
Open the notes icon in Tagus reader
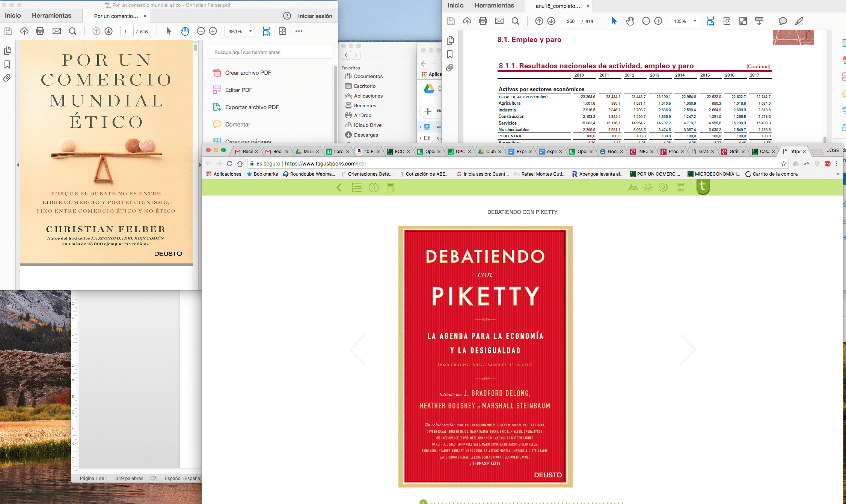391,188
